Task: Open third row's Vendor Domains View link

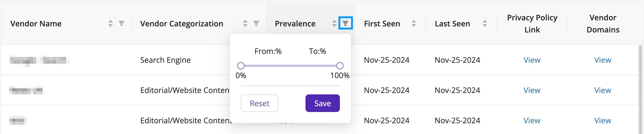Action: tap(603, 121)
